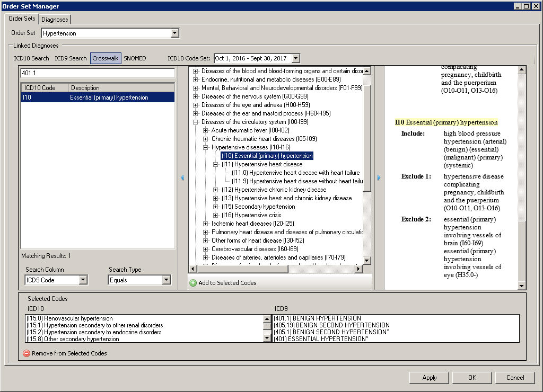Viewport: 543px width, 392px height.
Task: Click the green Add to Selected Codes icon
Action: [193, 283]
